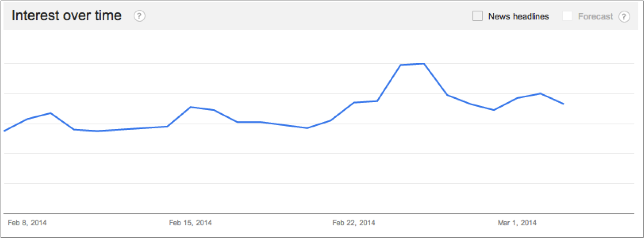
Task: Select the Interest over time heading
Action: [x=67, y=16]
